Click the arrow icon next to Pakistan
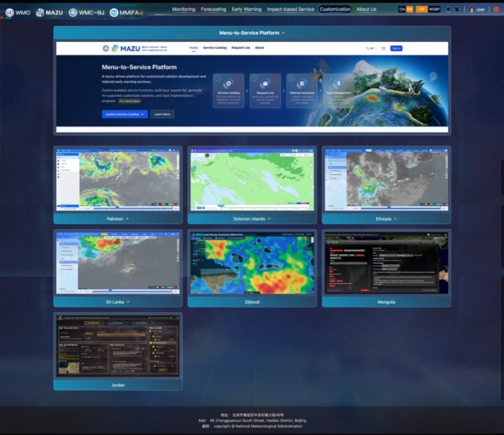Image resolution: width=504 pixels, height=435 pixels. point(127,219)
